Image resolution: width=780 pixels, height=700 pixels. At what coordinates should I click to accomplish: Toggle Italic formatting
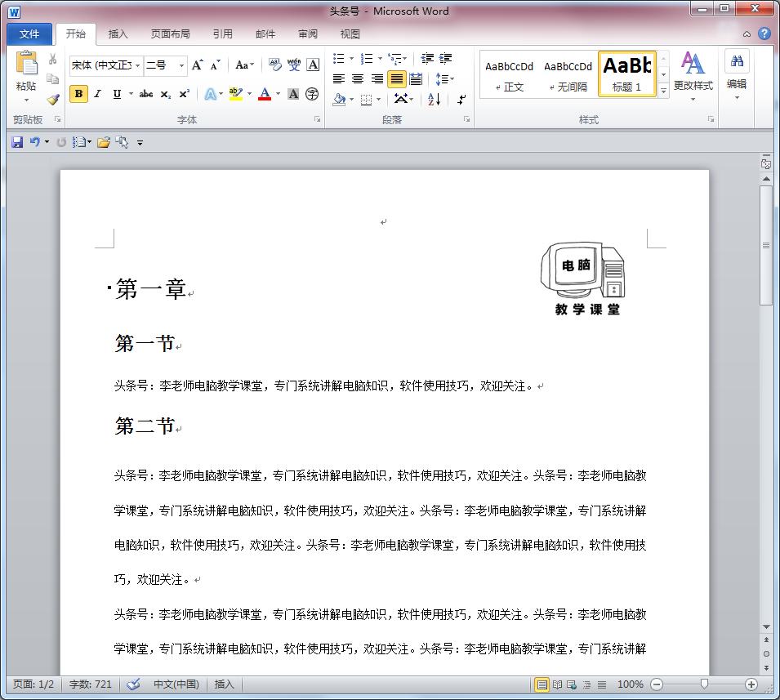(x=97, y=93)
